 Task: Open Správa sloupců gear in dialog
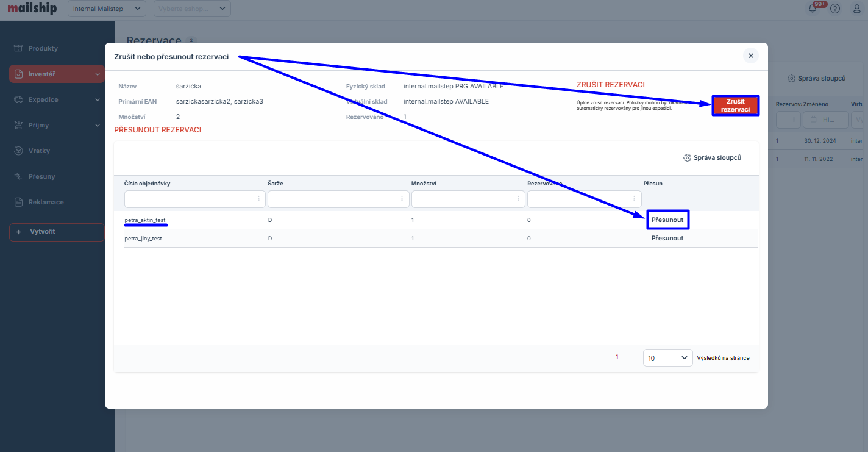(x=712, y=158)
